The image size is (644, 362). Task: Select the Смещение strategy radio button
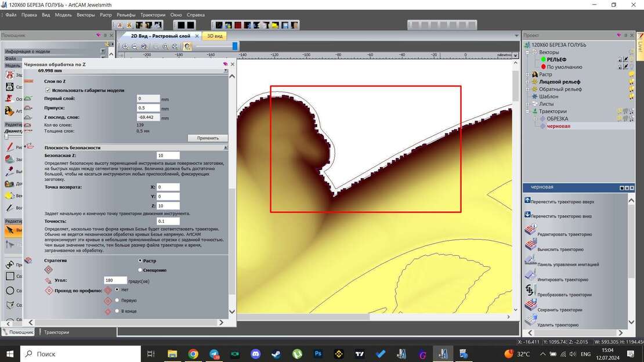140,270
